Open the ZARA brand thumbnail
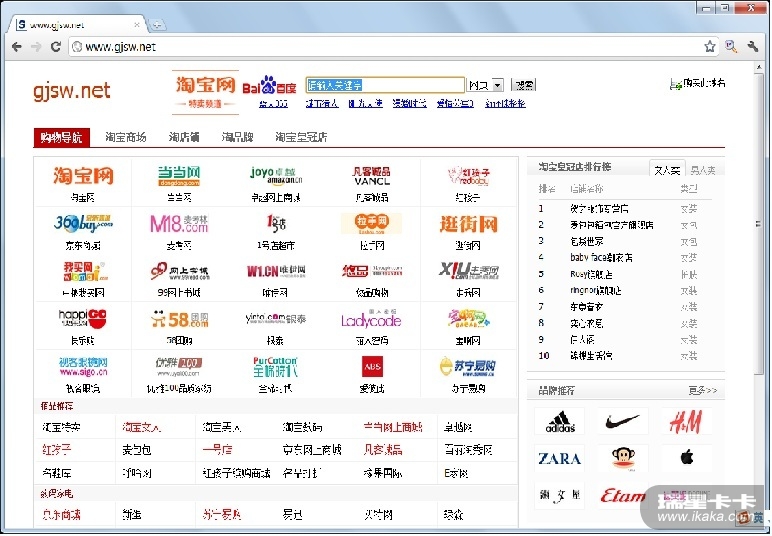772x536 pixels. click(x=560, y=458)
